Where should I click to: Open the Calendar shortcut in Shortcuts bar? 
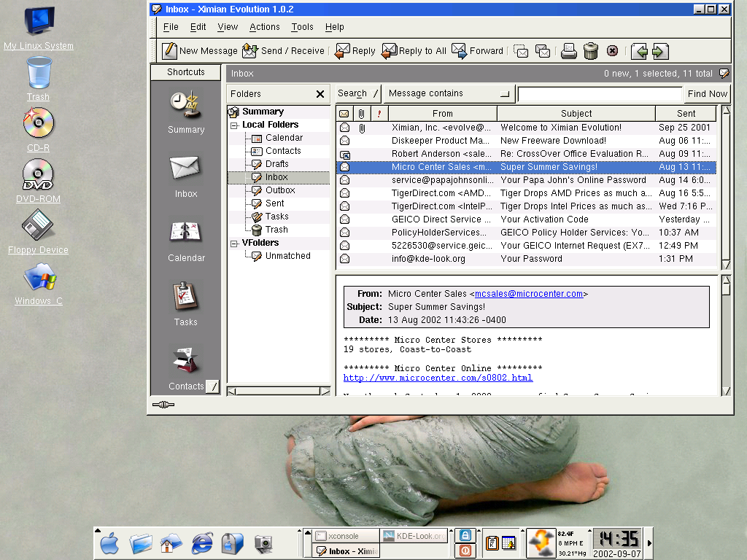click(x=186, y=241)
